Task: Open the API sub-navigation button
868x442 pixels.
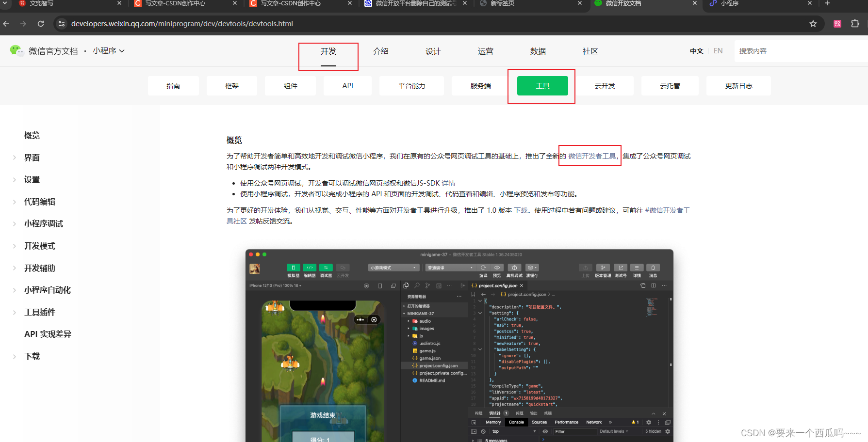Action: point(348,86)
